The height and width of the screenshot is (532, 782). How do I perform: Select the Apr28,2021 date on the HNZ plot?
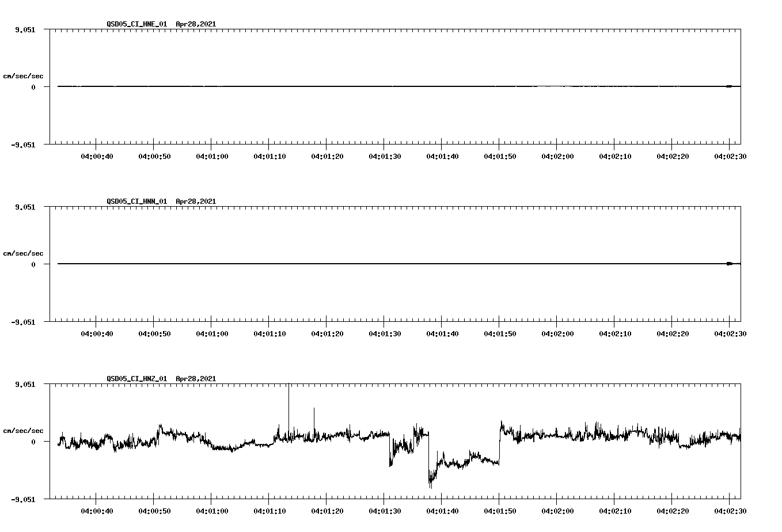195,379
